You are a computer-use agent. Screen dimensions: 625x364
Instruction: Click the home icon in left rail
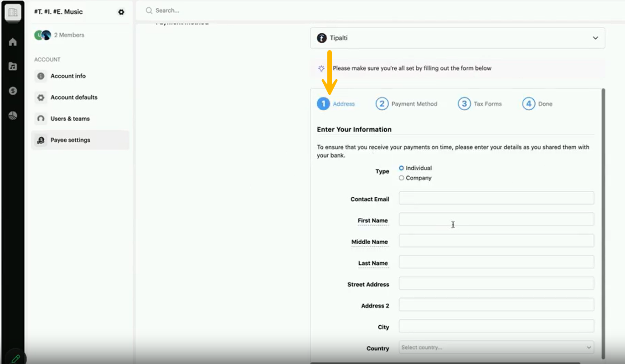pyautogui.click(x=13, y=42)
